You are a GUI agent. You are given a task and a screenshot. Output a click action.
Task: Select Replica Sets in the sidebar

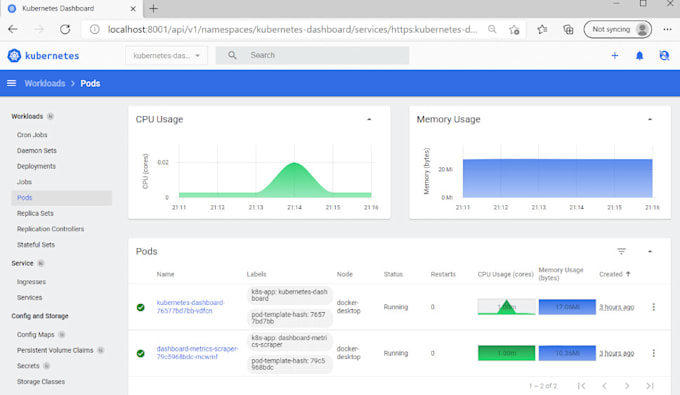pos(35,213)
